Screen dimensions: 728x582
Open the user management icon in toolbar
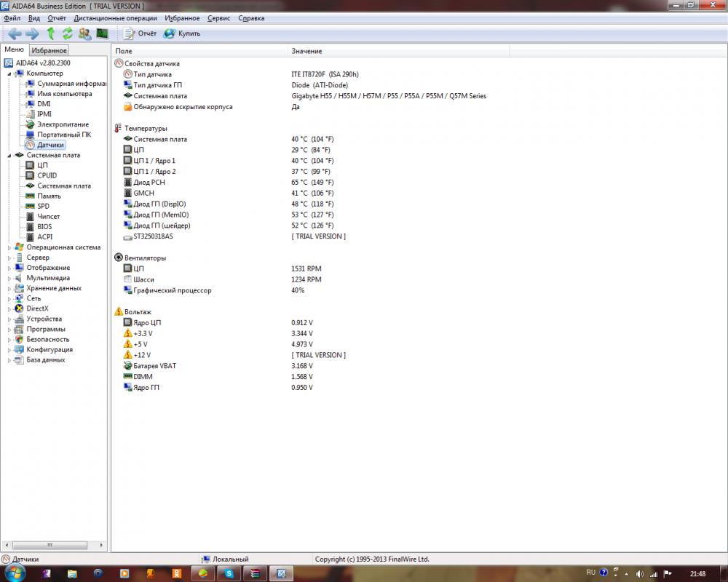click(x=84, y=33)
